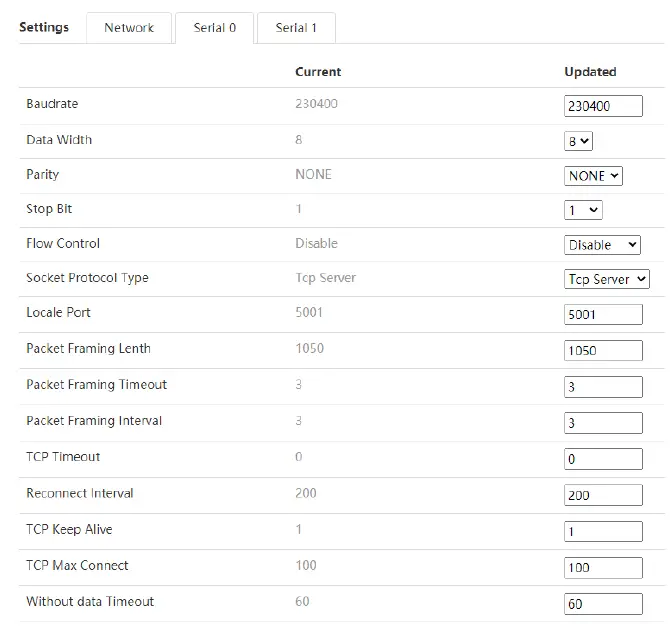Click the TCP Timeout input box
The height and width of the screenshot is (630, 670).
tap(603, 459)
